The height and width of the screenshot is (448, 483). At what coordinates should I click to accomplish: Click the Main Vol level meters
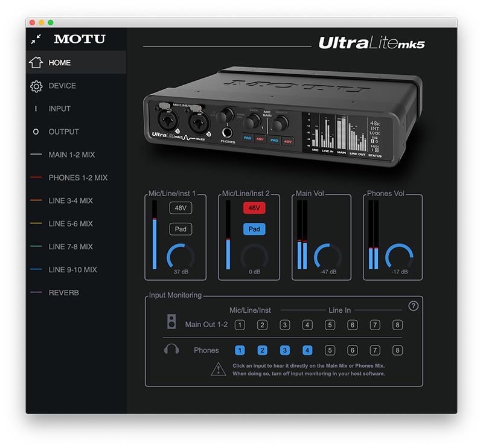(x=302, y=235)
